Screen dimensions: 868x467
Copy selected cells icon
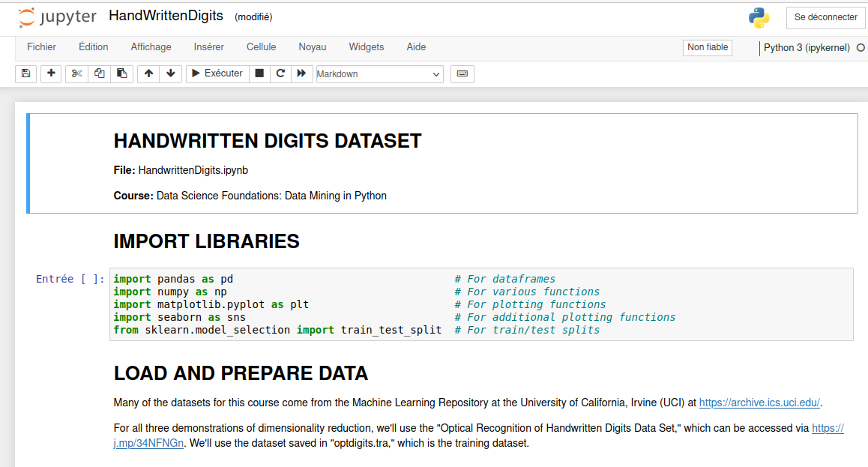pos(99,73)
